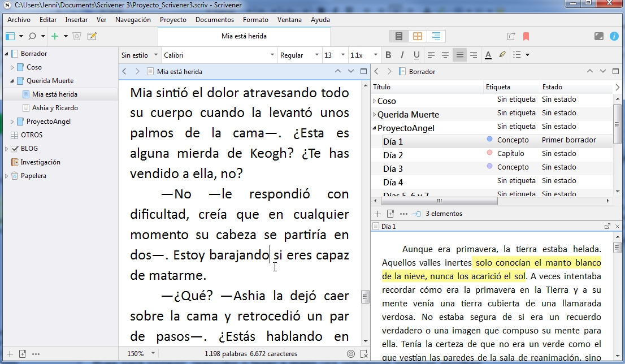Toggle underline formatting
Viewport: 625px width, 364px height.
pyautogui.click(x=416, y=55)
